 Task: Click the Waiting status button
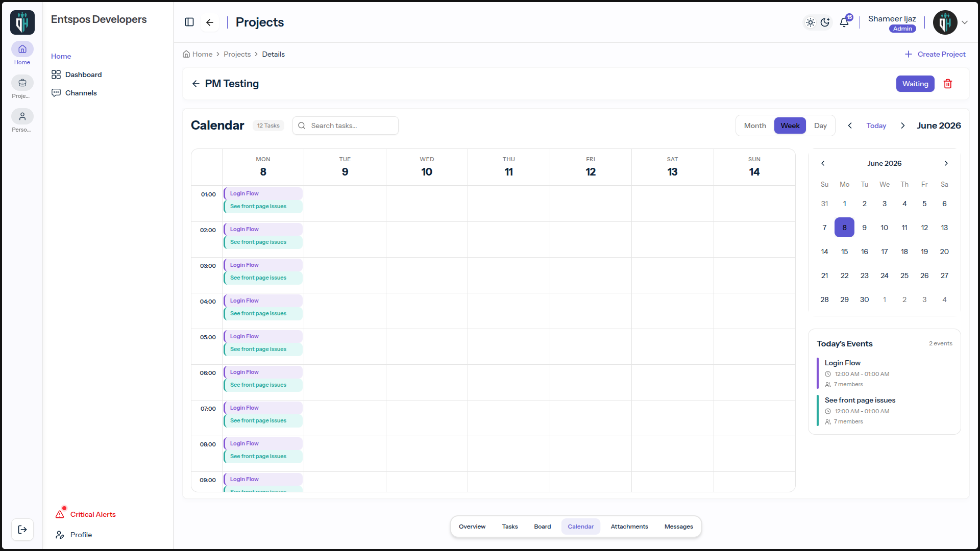pyautogui.click(x=915, y=84)
